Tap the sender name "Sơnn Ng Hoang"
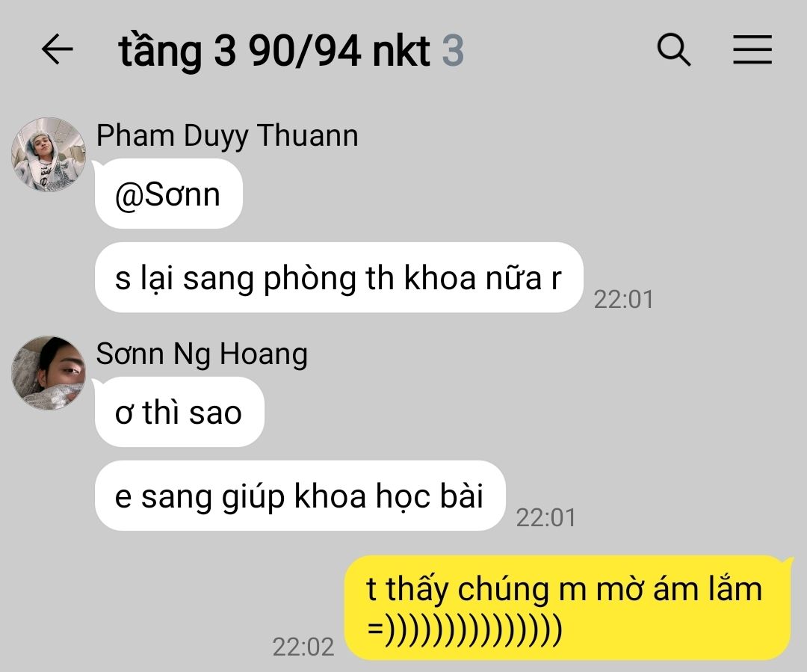The width and height of the screenshot is (807, 672). (x=202, y=354)
